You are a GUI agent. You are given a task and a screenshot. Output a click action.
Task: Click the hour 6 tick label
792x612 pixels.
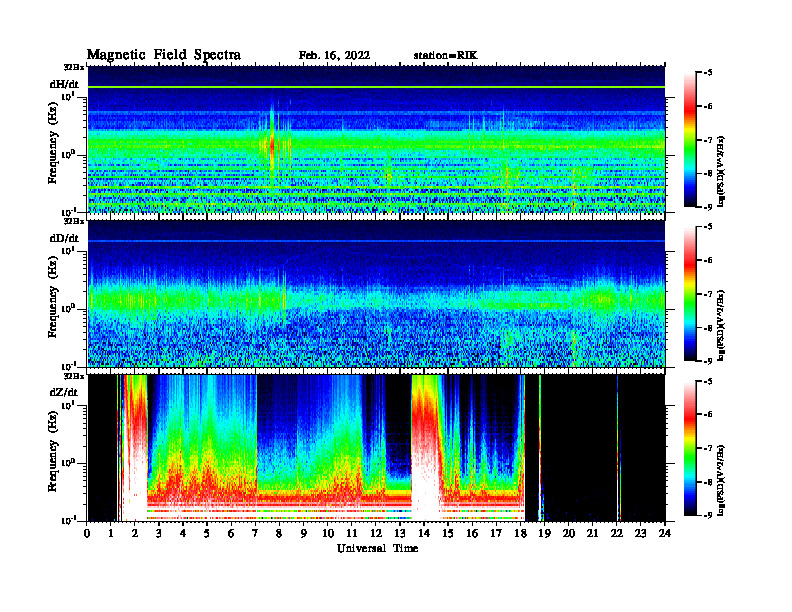(232, 534)
